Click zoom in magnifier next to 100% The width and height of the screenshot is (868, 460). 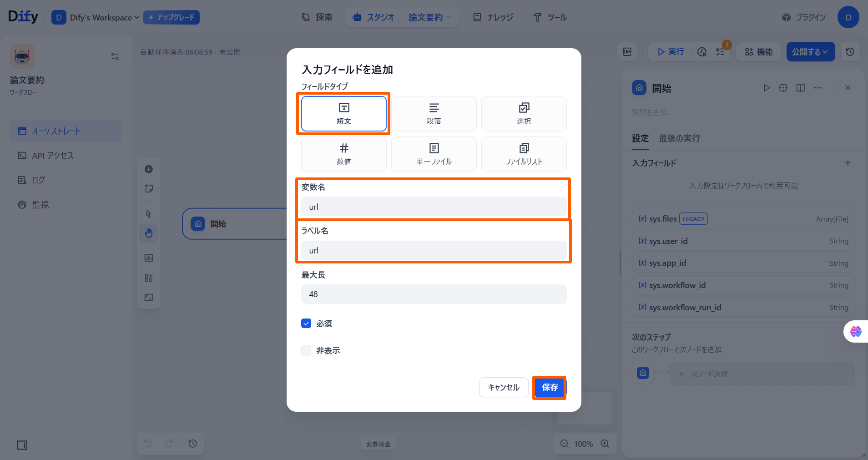pos(605,444)
